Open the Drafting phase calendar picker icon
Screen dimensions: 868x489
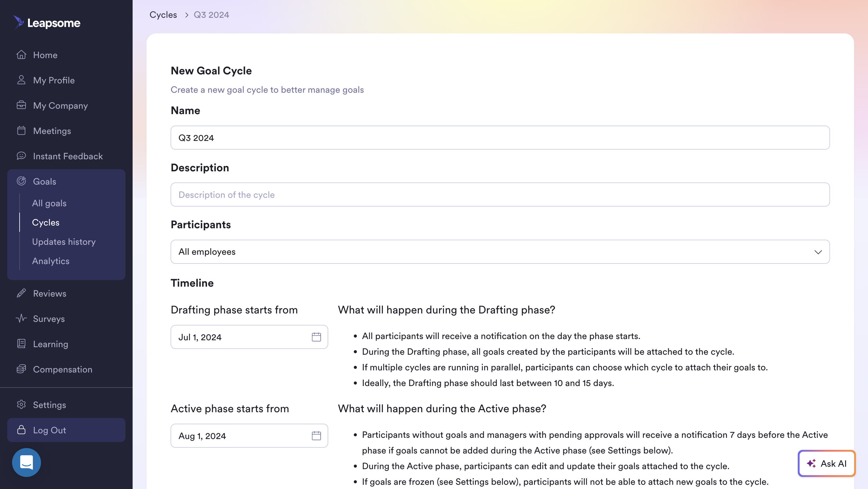pos(316,337)
